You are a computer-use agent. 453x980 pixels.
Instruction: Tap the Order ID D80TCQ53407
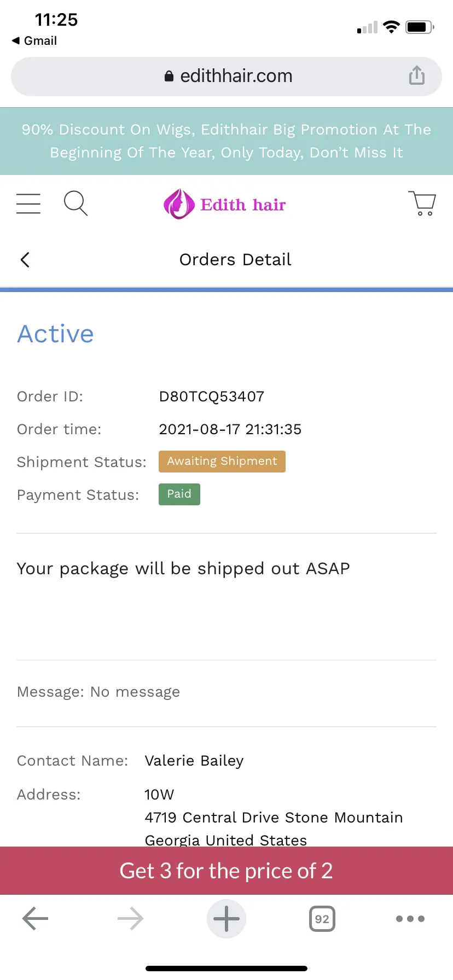[212, 396]
